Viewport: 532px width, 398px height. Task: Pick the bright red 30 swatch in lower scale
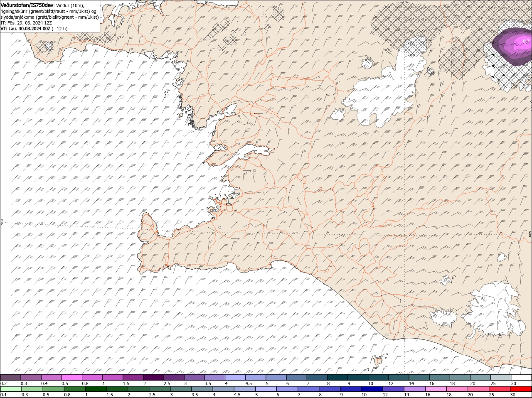[521, 389]
